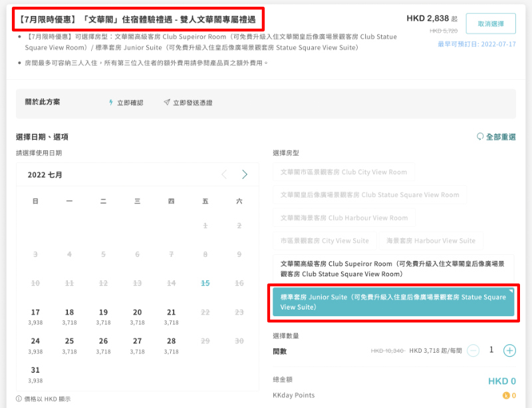The image size is (532, 408).
Task: Select July 18 in calendar
Action: coord(69,317)
